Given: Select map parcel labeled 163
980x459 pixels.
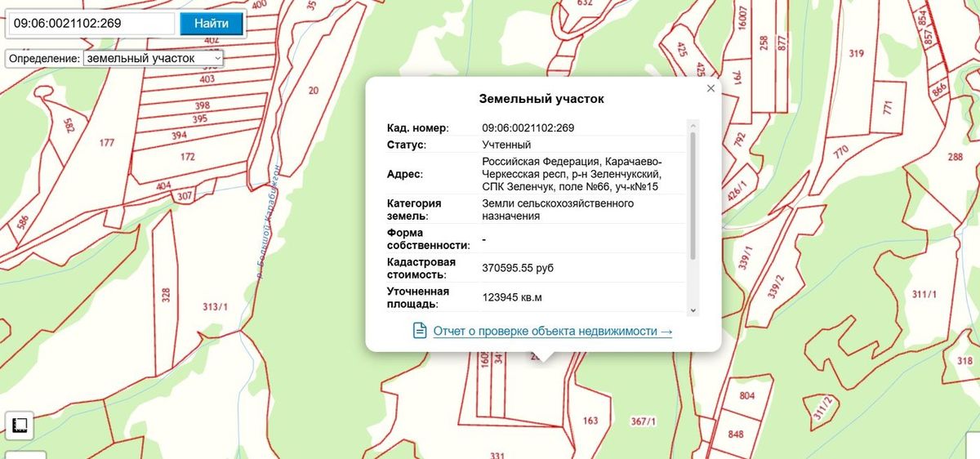Looking at the screenshot, I should coord(590,421).
